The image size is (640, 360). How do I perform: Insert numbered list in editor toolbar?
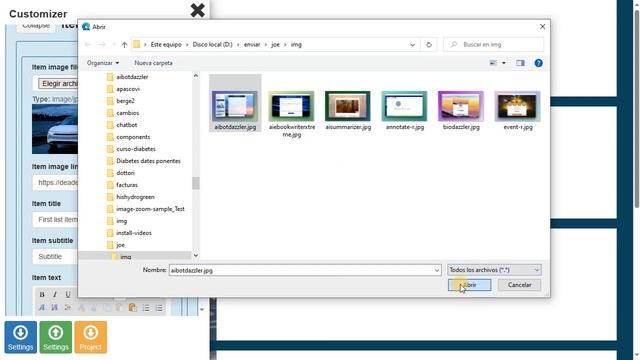(x=146, y=308)
